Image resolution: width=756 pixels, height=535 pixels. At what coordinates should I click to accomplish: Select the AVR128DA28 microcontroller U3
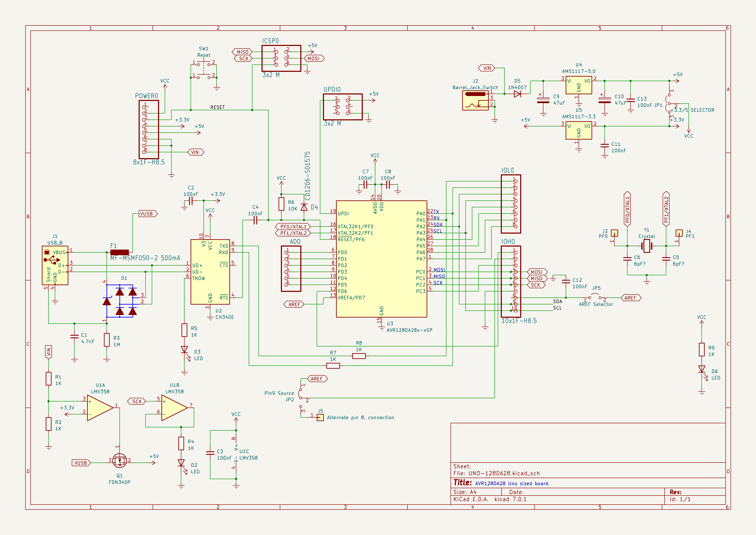(382, 260)
